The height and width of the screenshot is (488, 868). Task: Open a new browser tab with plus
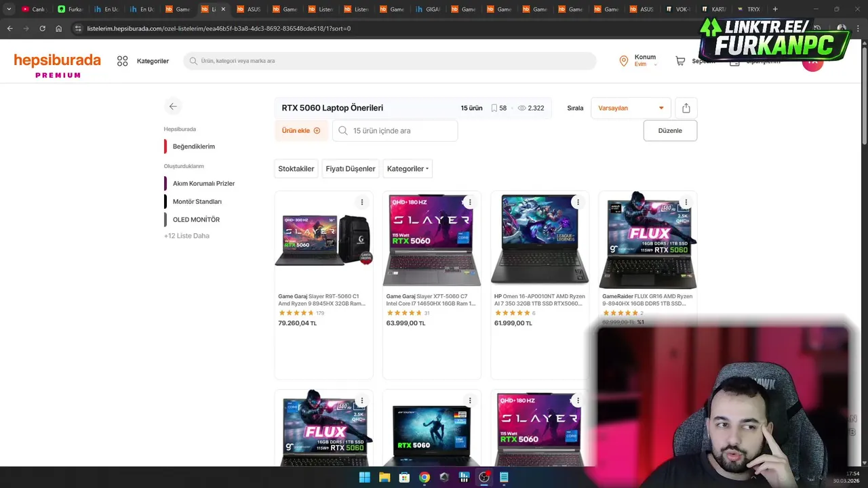[x=775, y=9]
